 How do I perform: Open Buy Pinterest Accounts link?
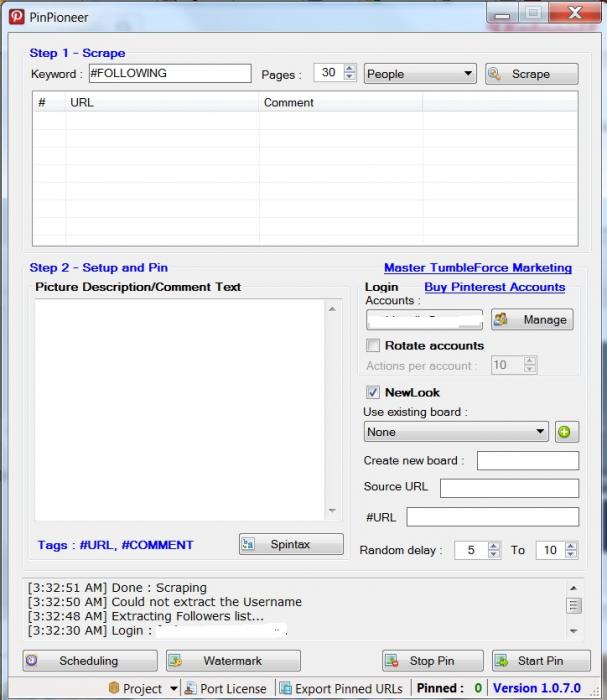click(495, 287)
